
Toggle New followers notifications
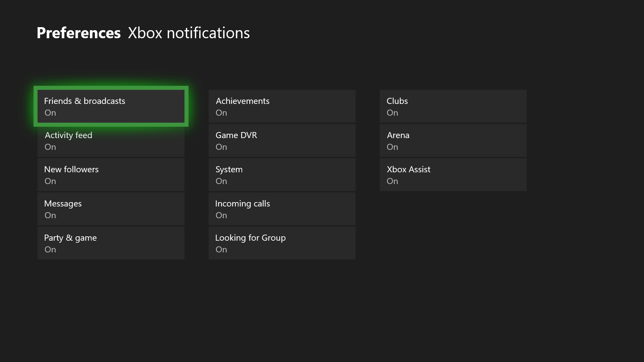(x=111, y=175)
